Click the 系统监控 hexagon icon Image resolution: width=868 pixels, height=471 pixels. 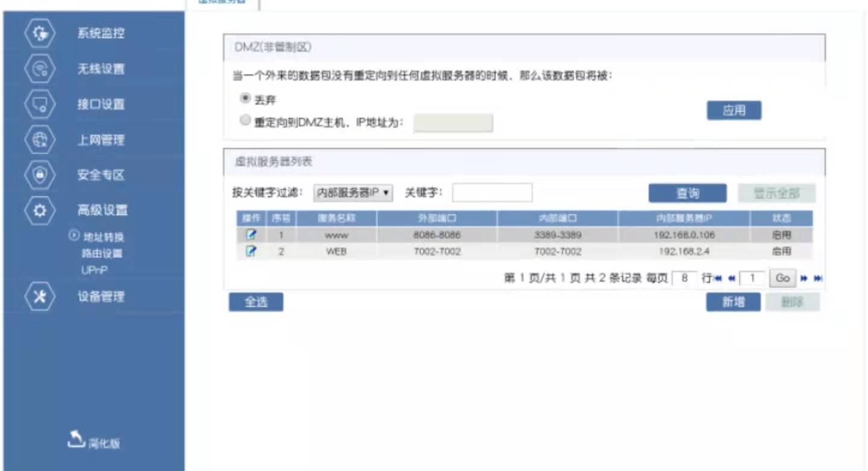point(40,33)
